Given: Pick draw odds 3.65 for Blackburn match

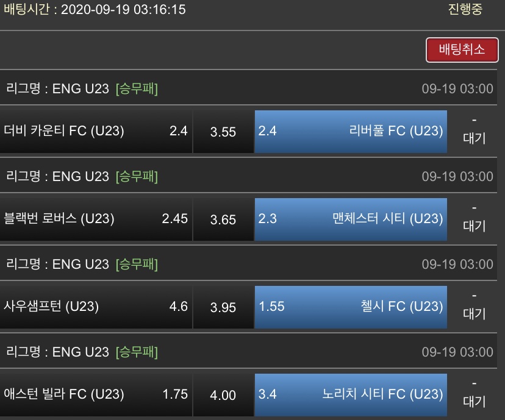Looking at the screenshot, I should point(223,219).
